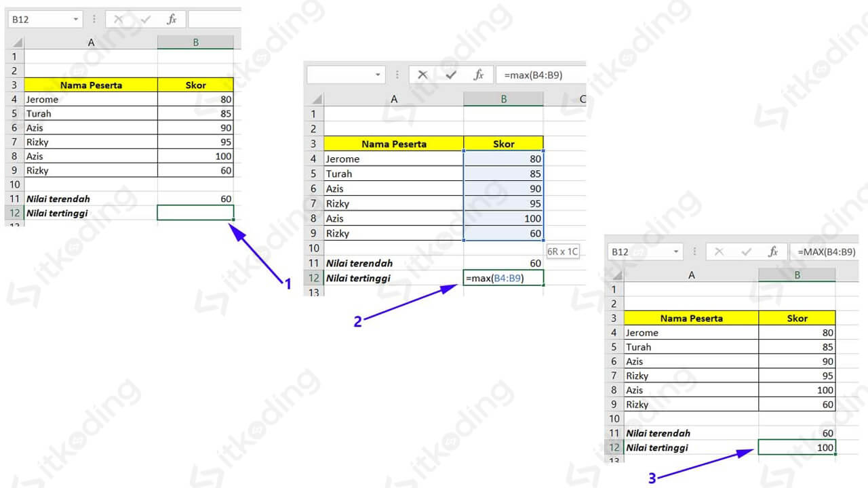This screenshot has height=488, width=868.
Task: Click score 80 cell in left sheet
Action: (195, 100)
